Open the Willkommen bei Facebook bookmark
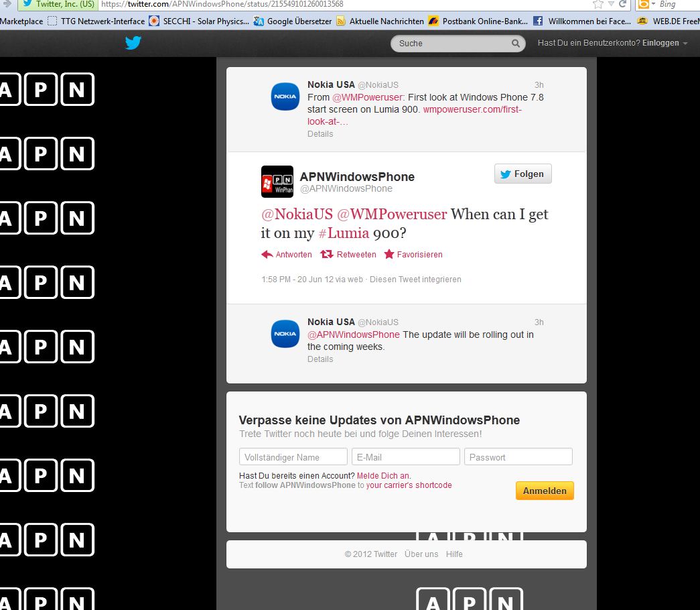The image size is (700, 610). (582, 21)
